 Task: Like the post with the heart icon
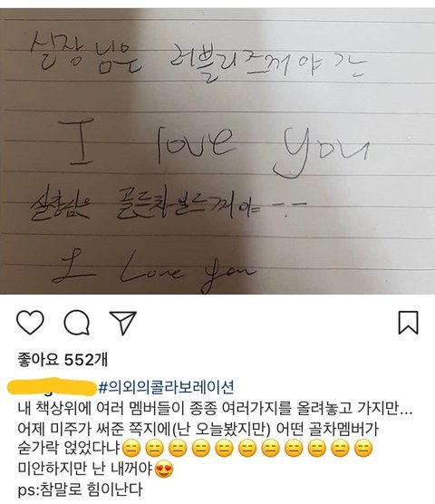(x=30, y=323)
